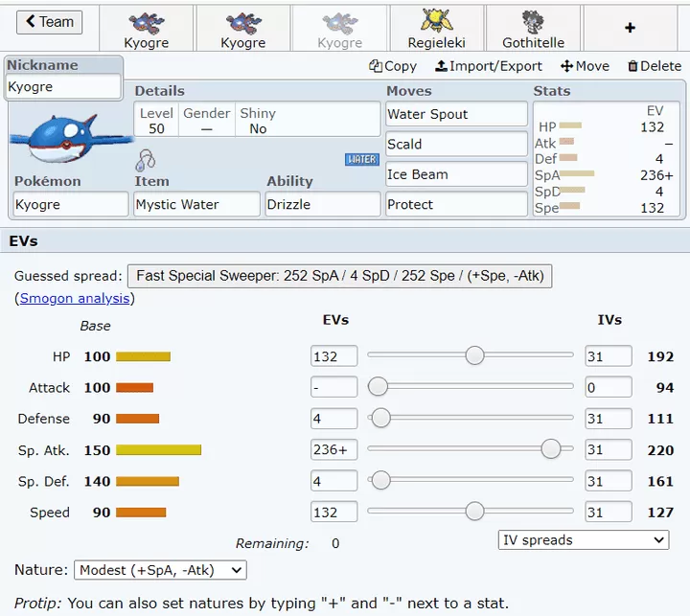Click the Speed IV input box
This screenshot has height=616, width=690.
[609, 513]
